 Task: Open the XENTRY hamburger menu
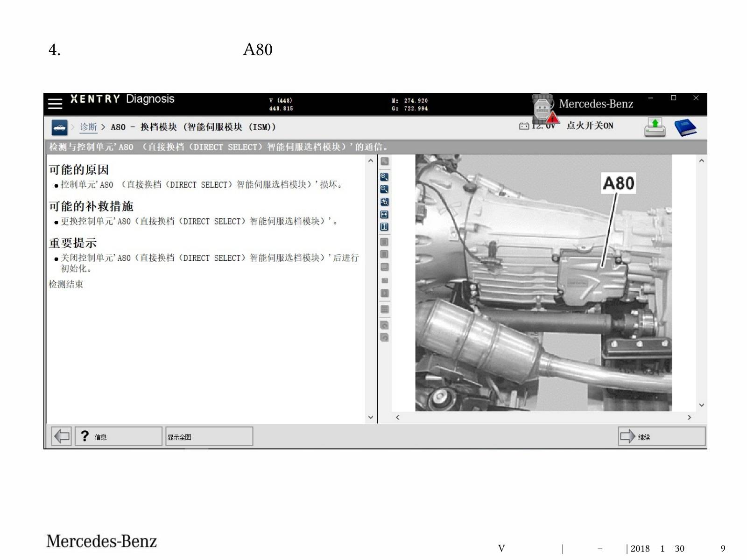pyautogui.click(x=55, y=104)
